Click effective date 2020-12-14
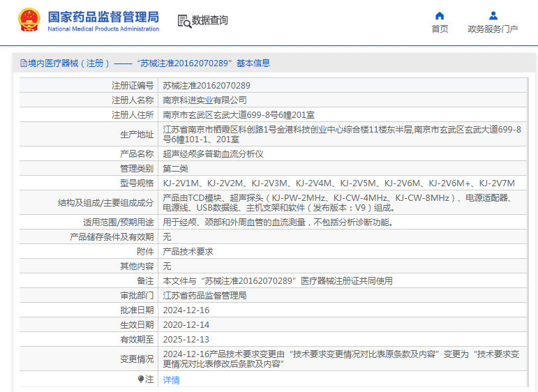Viewport: 538px width, 392px height. click(186, 325)
